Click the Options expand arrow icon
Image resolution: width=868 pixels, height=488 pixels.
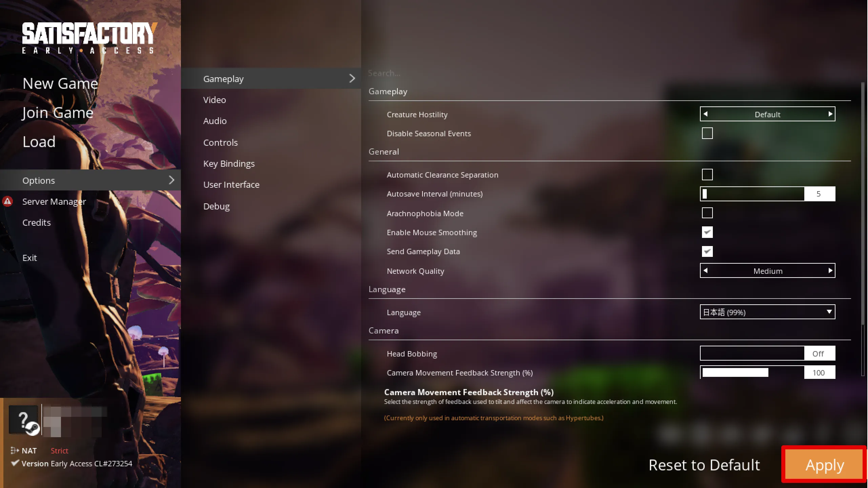[x=172, y=180]
